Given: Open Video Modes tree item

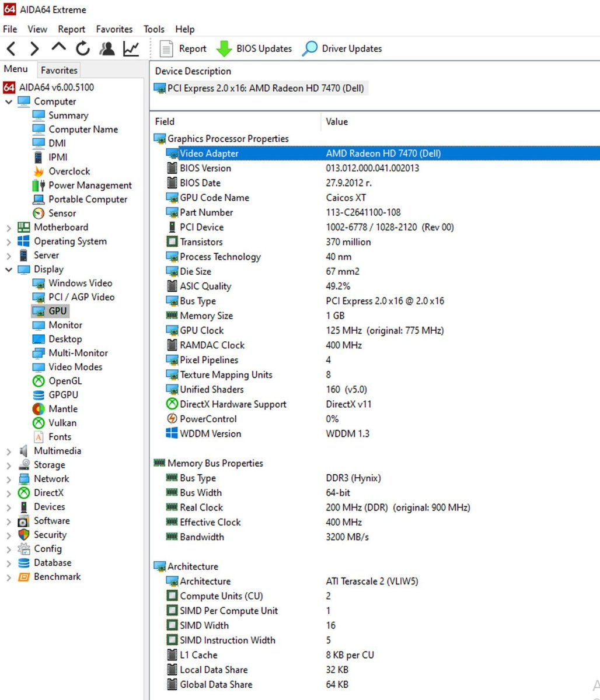Looking at the screenshot, I should 67,367.
